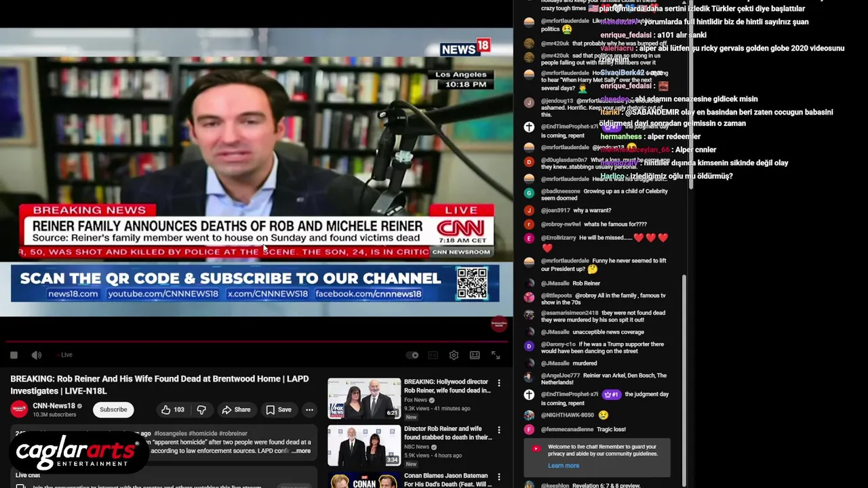The image size is (868, 488).
Task: Open @femmecanadienne's avatar in chat
Action: point(529,430)
